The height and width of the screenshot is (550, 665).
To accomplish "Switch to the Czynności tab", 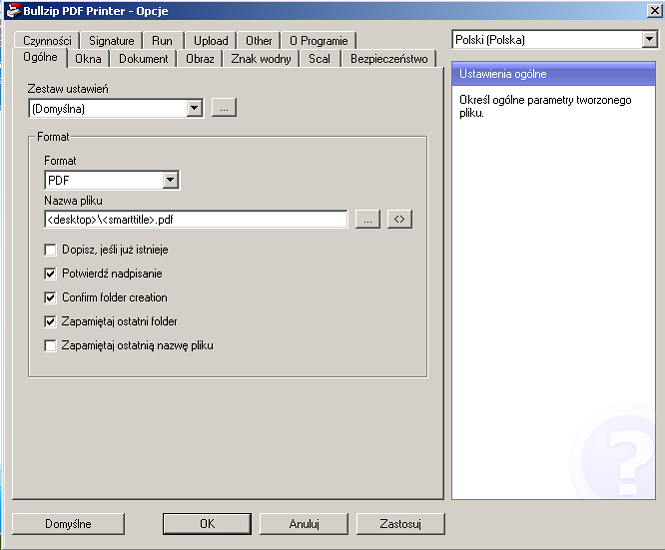I will (x=47, y=41).
